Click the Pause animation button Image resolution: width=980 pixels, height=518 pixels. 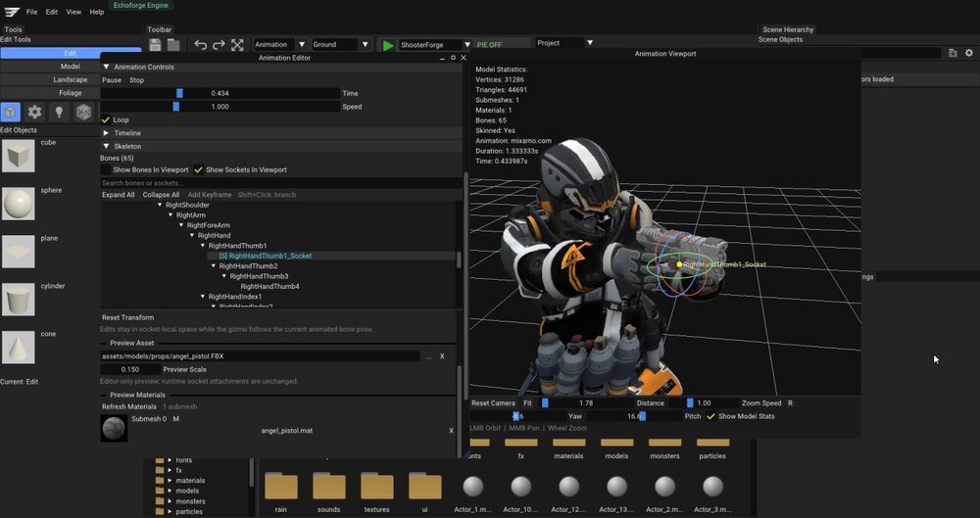tap(112, 80)
